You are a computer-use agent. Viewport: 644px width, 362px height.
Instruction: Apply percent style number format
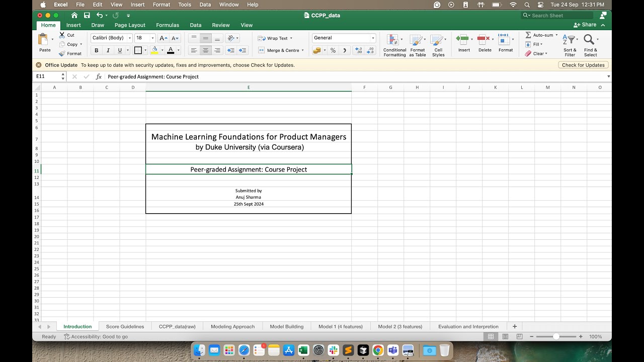[333, 50]
